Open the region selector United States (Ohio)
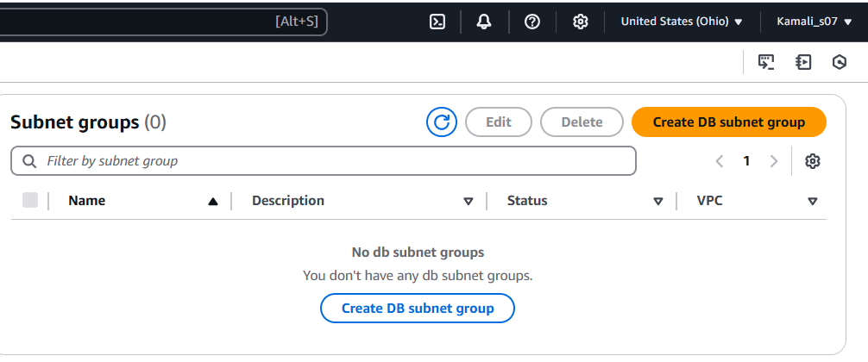 pyautogui.click(x=682, y=22)
